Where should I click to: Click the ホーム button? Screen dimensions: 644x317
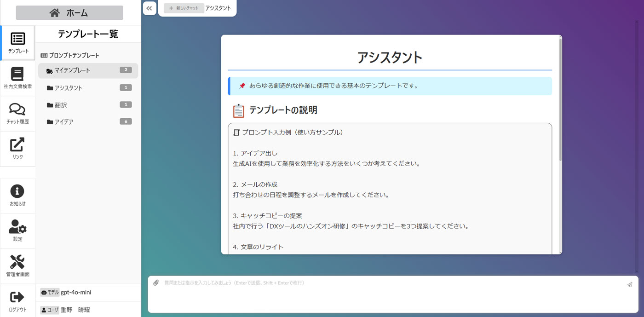[x=69, y=13]
